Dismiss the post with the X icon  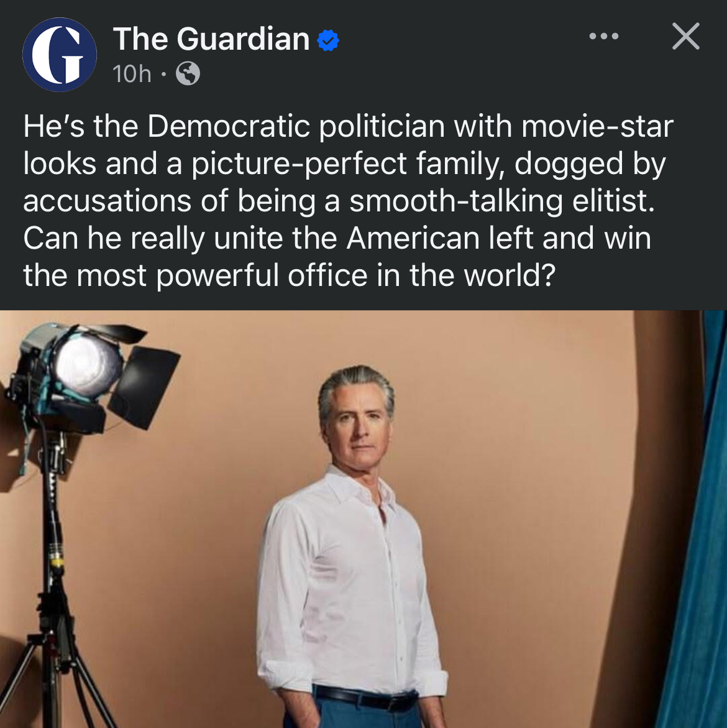[686, 36]
